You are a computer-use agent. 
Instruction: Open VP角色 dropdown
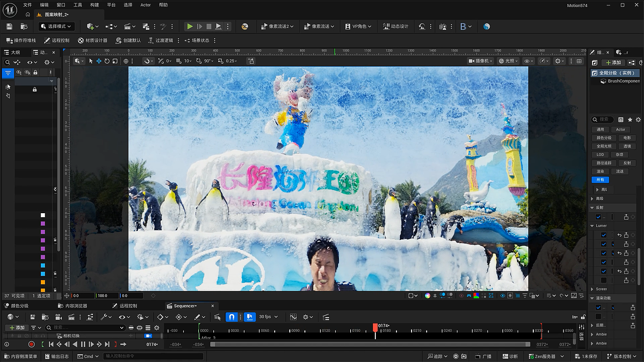click(358, 26)
